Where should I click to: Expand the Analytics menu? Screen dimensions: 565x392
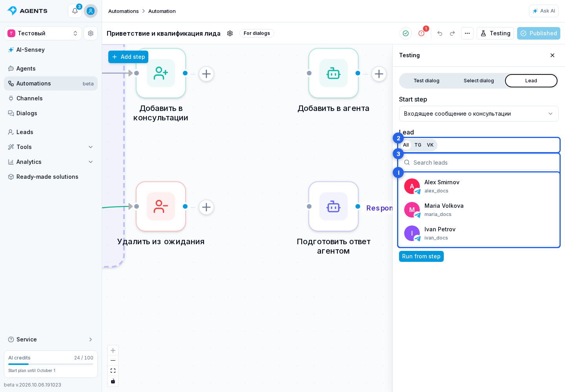tap(51, 162)
